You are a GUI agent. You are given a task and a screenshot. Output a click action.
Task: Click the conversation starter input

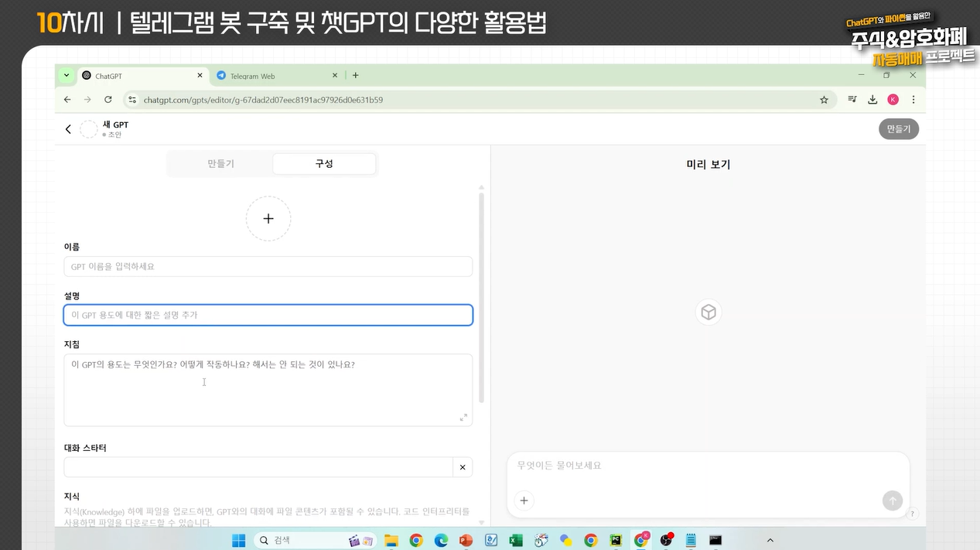pyautogui.click(x=258, y=467)
